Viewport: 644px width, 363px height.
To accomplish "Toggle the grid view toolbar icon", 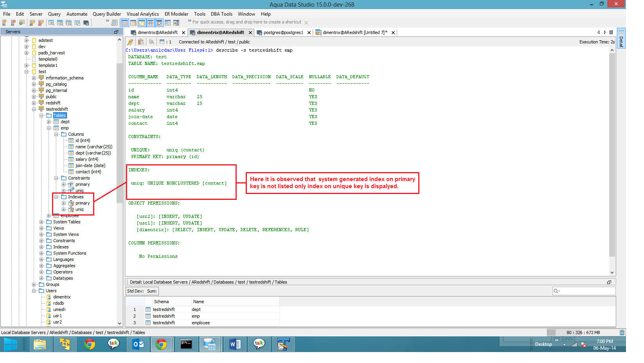I will click(124, 23).
